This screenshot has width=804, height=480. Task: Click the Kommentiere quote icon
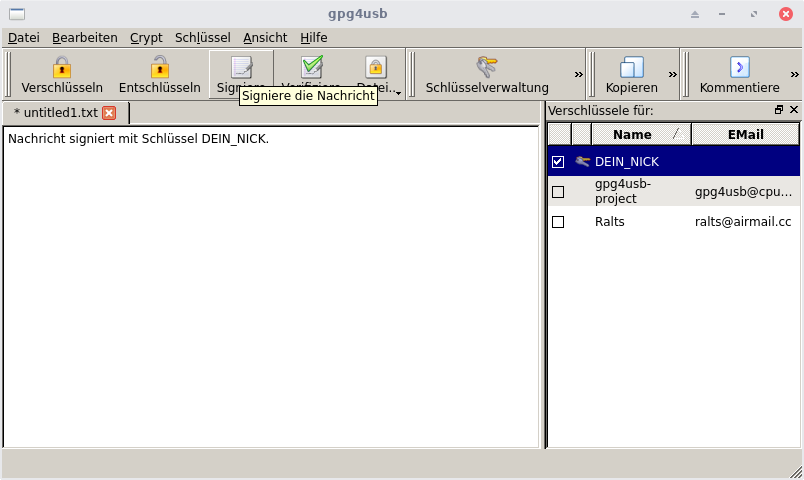[x=739, y=67]
